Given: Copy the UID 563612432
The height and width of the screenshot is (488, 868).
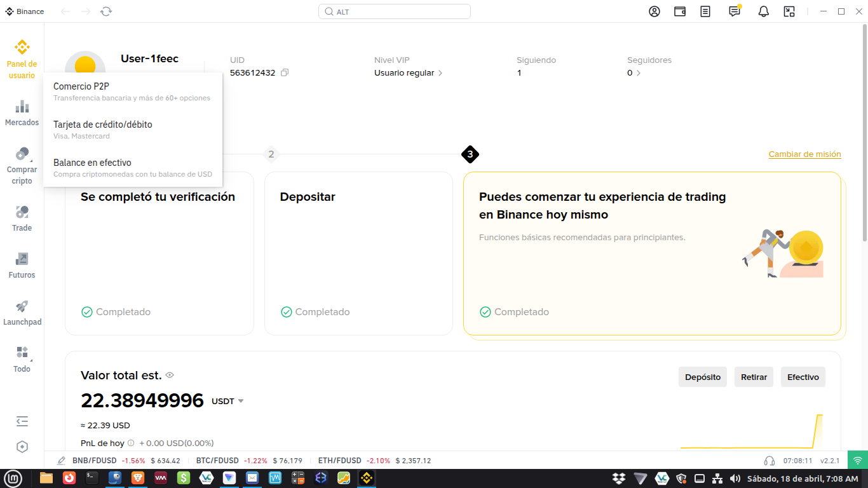Looking at the screenshot, I should (285, 73).
